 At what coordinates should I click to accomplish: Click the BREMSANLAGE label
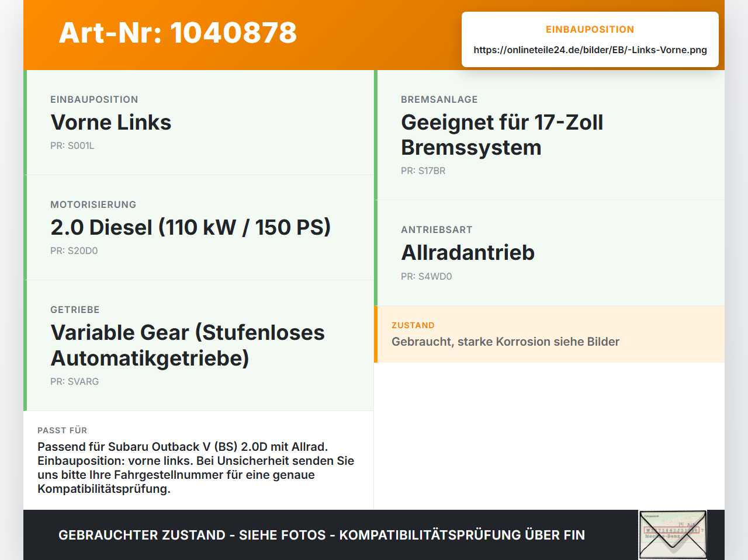[x=439, y=100]
